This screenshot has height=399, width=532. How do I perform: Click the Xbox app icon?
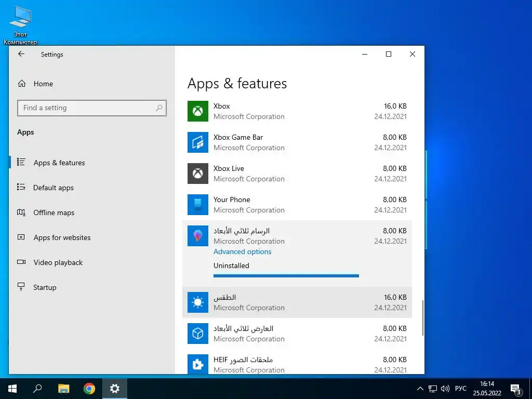[x=198, y=111]
